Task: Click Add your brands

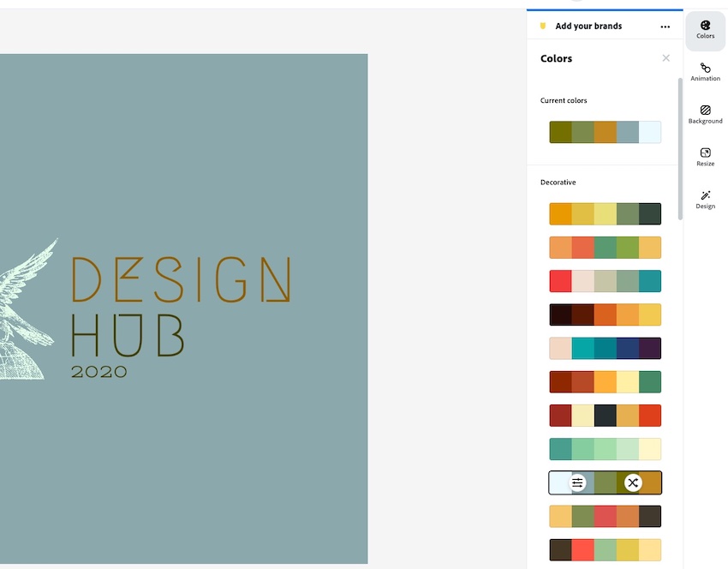Action: click(x=588, y=27)
